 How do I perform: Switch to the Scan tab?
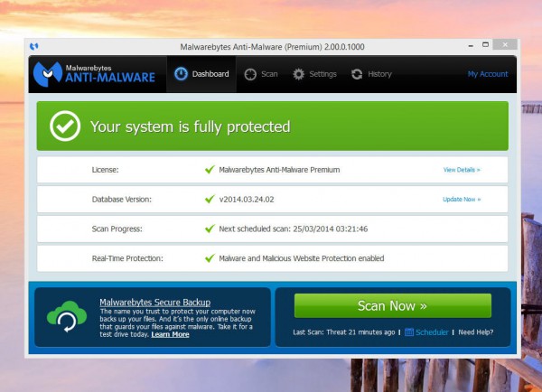[x=261, y=74]
